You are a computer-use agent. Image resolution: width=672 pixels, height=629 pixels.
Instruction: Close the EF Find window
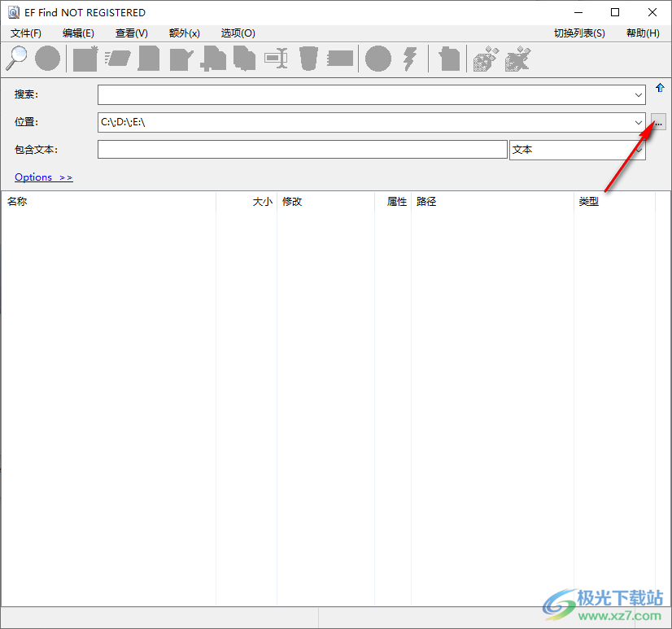tap(652, 12)
